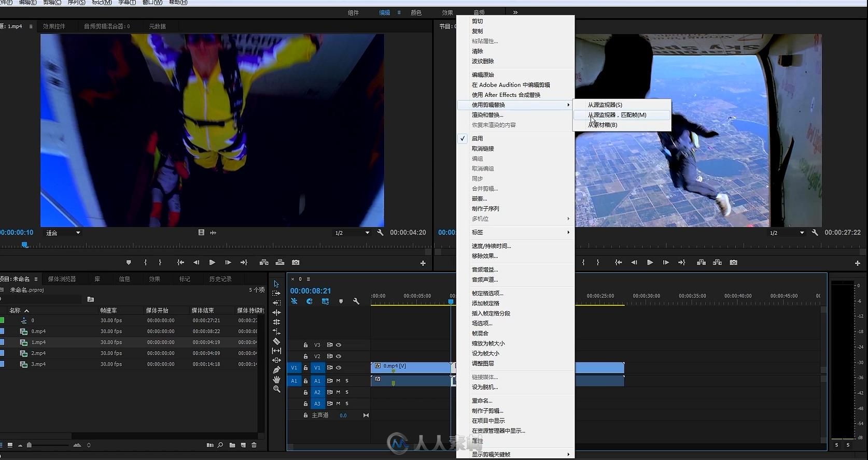Toggle the timeline snap magnet icon

(x=310, y=301)
